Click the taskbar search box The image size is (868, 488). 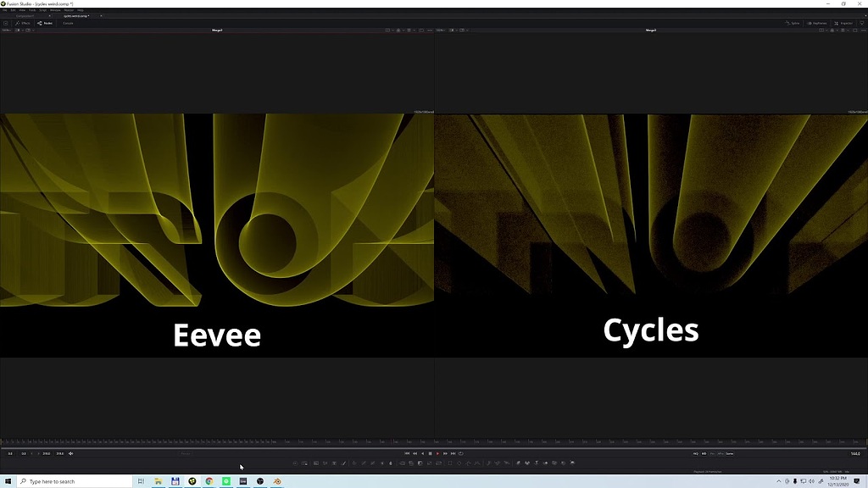[x=75, y=481]
